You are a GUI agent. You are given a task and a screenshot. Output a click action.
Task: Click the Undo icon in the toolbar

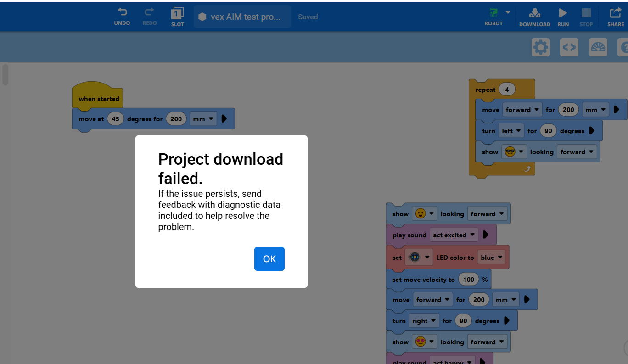[x=122, y=13]
